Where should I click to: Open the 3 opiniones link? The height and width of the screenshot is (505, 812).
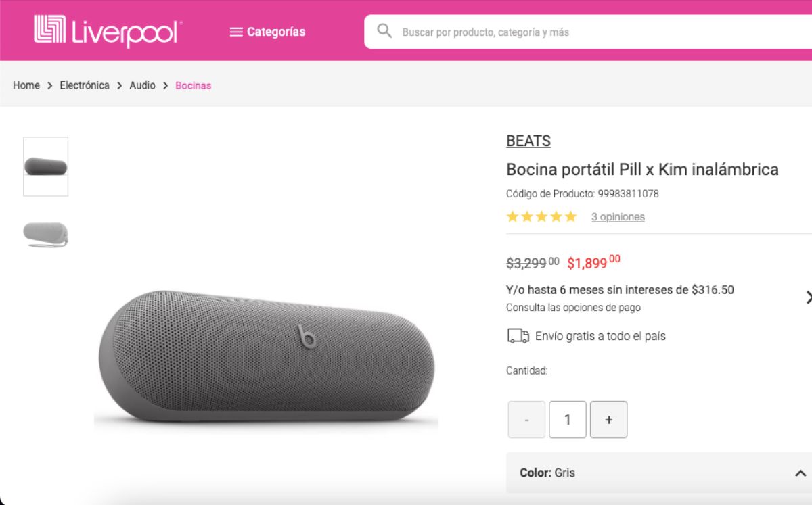[618, 216]
